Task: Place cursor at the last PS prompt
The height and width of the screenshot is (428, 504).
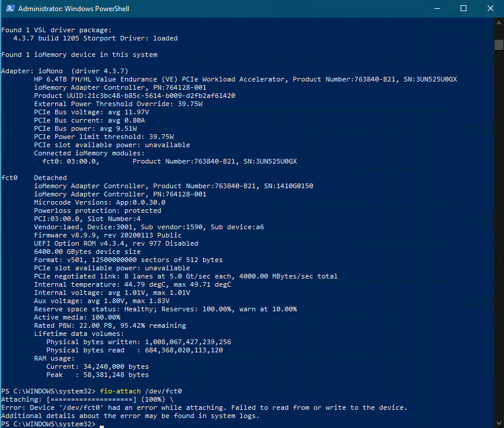Action: click(102, 424)
